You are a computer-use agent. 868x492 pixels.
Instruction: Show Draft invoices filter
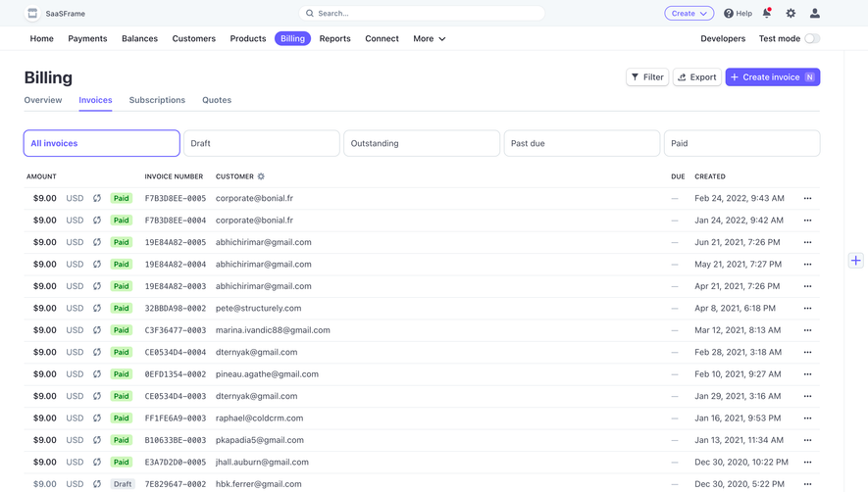pos(261,143)
